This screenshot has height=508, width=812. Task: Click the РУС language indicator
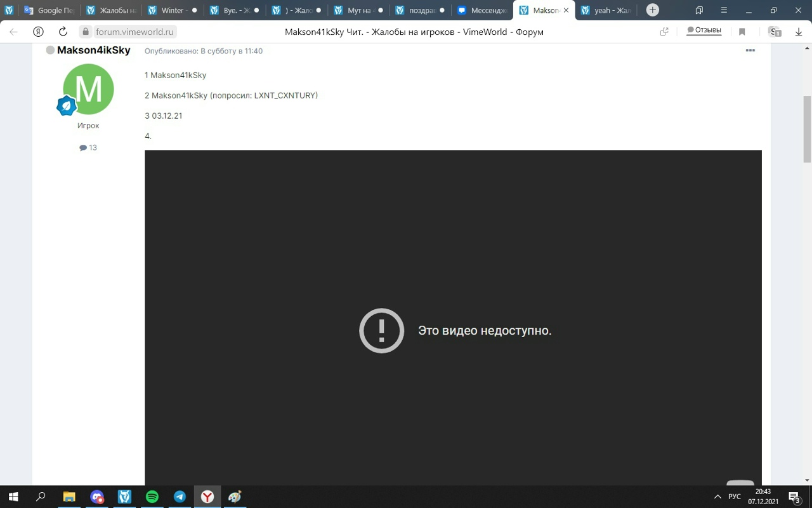coord(735,497)
